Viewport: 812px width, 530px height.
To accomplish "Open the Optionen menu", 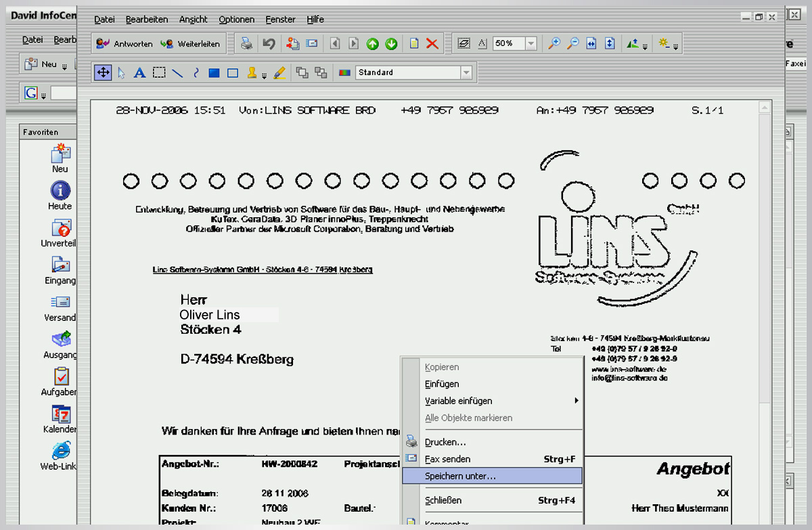I will point(237,20).
